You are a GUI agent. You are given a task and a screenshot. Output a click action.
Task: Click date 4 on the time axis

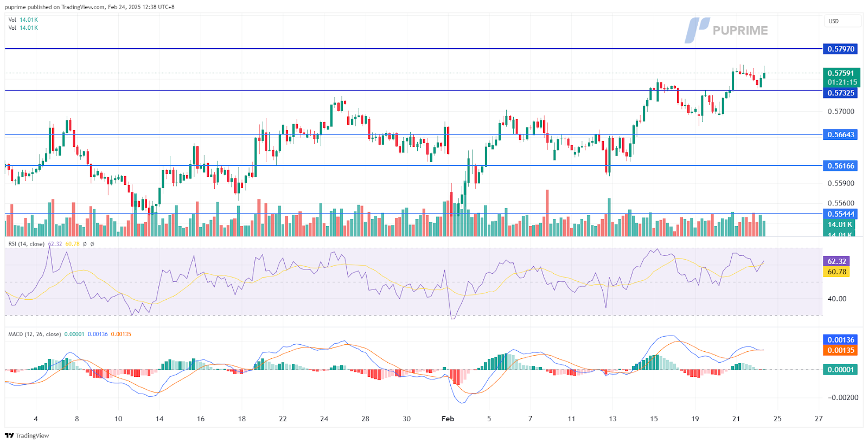(36, 419)
